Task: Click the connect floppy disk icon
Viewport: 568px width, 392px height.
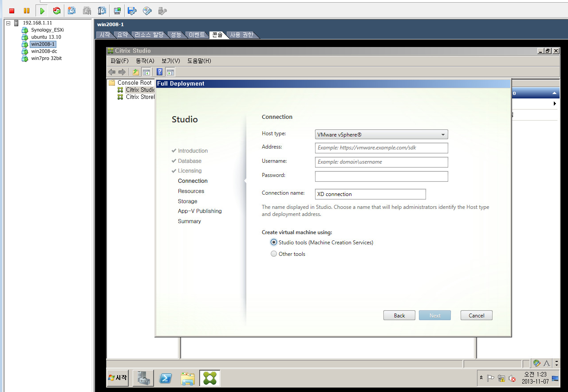Action: [132, 11]
